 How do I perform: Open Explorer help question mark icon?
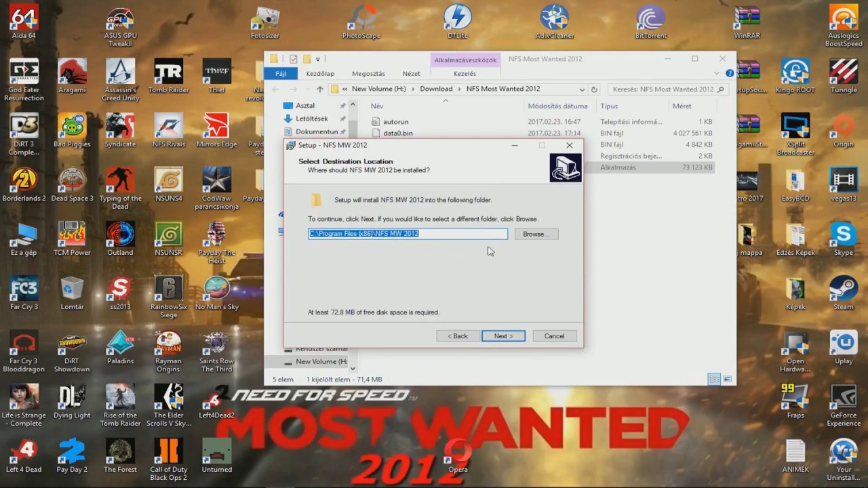730,73
